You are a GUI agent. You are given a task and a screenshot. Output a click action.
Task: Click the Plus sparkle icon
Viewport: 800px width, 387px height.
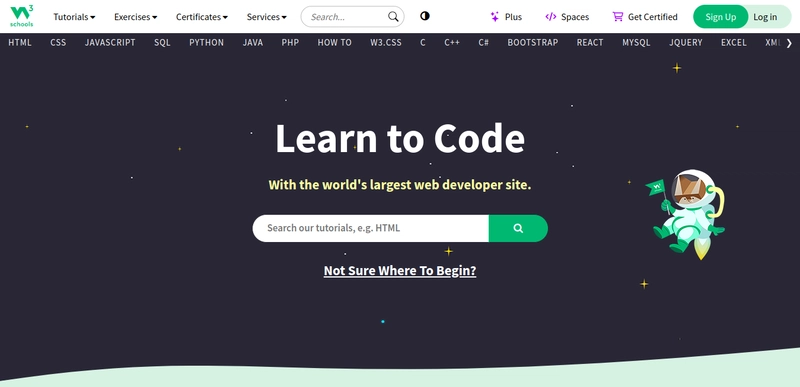click(x=494, y=17)
